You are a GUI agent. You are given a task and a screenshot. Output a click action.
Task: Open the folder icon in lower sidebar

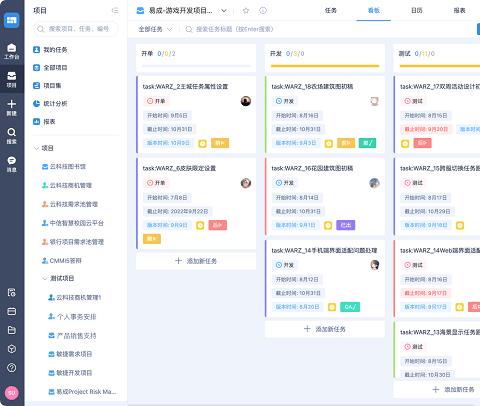[12, 330]
